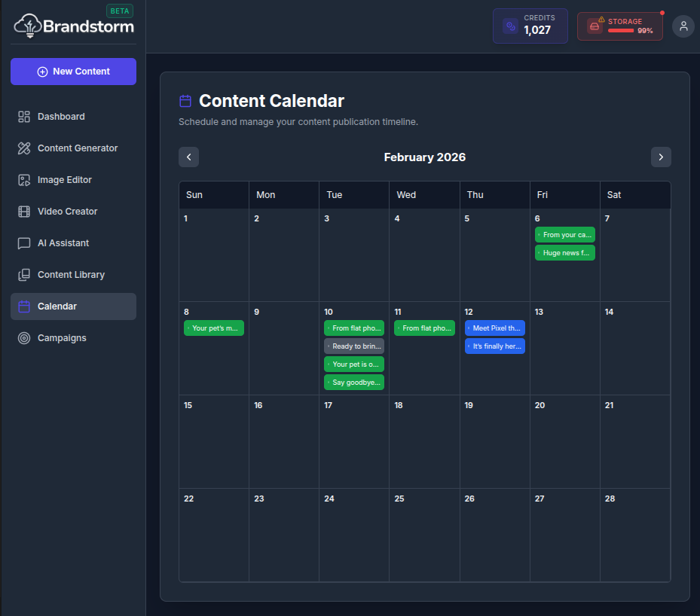Go to previous month with left chevron

(188, 157)
